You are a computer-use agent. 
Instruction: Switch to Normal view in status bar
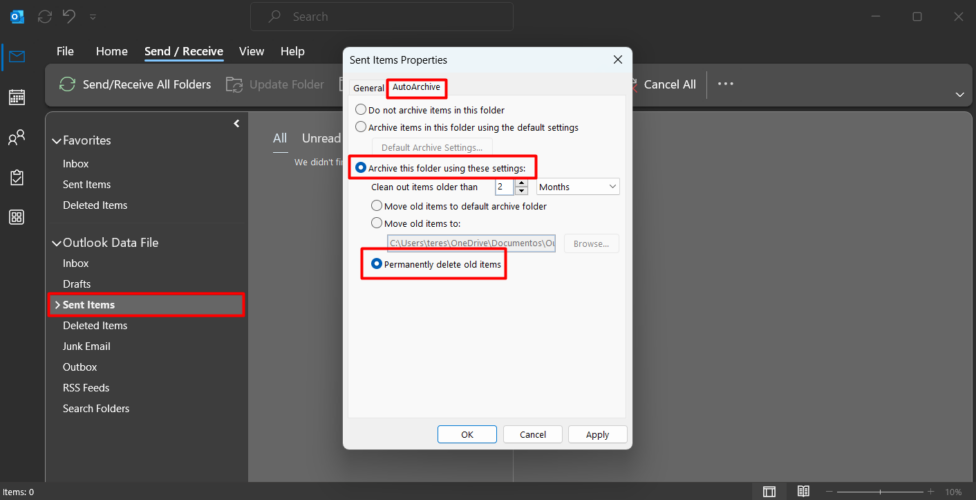[769, 492]
